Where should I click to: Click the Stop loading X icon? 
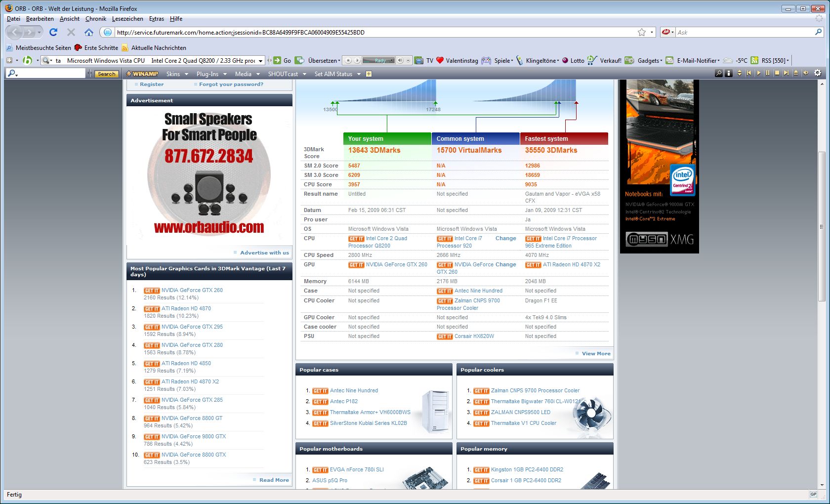click(71, 32)
